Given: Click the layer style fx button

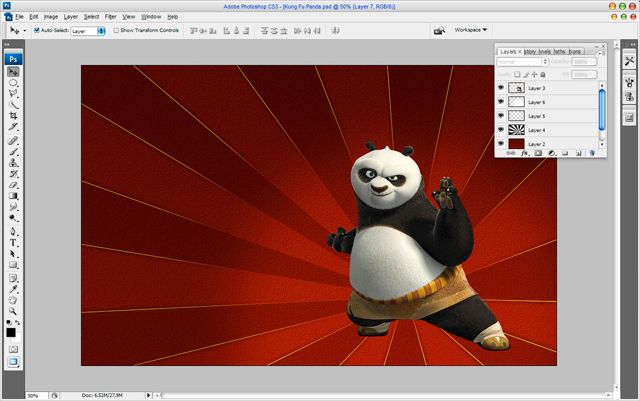Looking at the screenshot, I should [x=525, y=153].
